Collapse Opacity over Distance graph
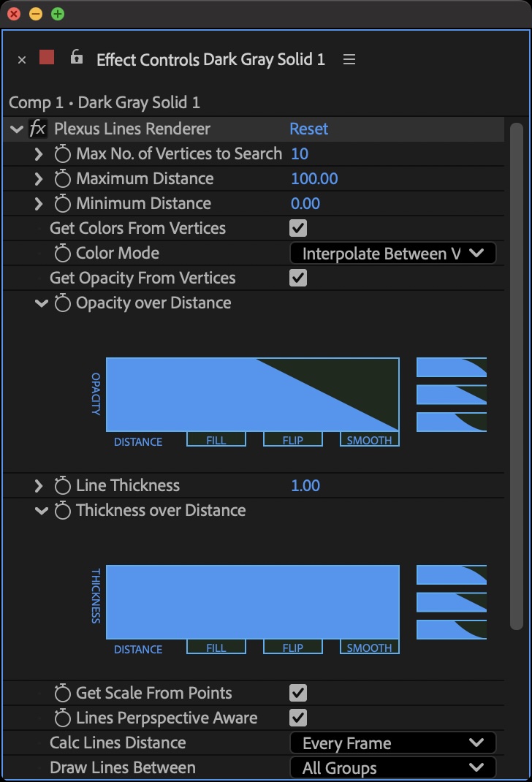 (42, 303)
